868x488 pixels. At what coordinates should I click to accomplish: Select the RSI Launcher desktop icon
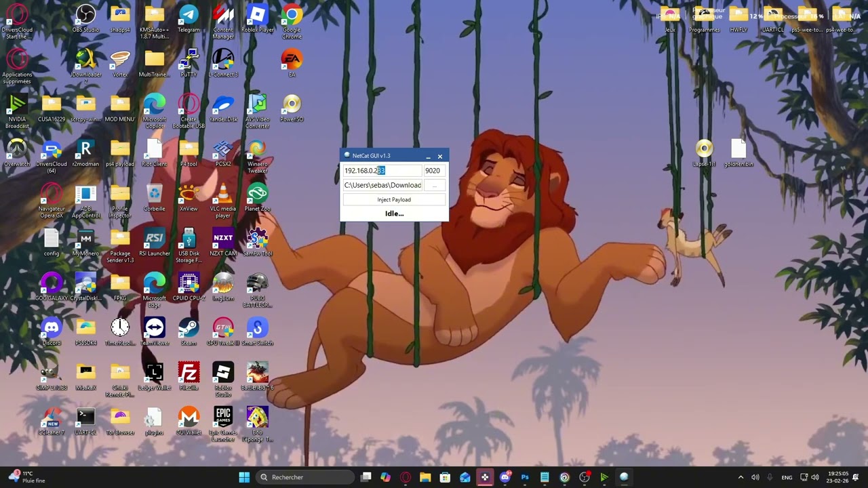point(154,243)
